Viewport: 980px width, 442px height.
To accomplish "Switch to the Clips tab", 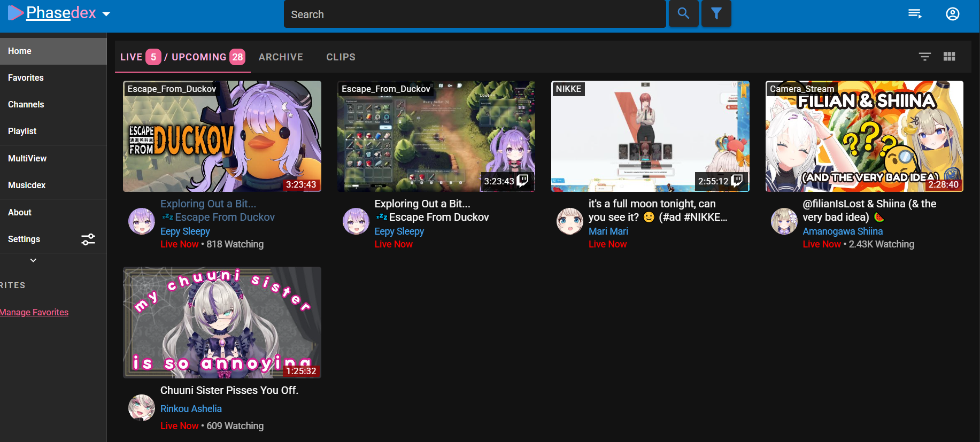I will click(341, 57).
